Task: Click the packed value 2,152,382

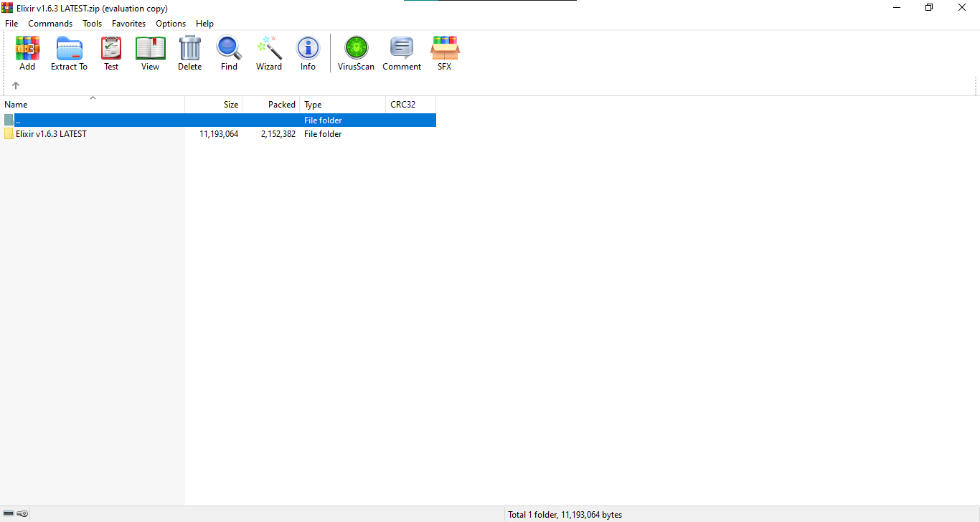Action: [x=278, y=134]
